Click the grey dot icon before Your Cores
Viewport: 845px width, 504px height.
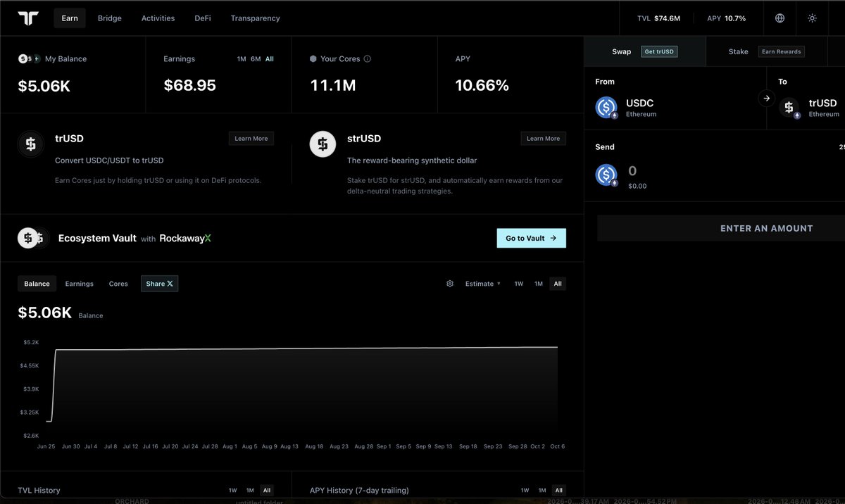click(313, 59)
